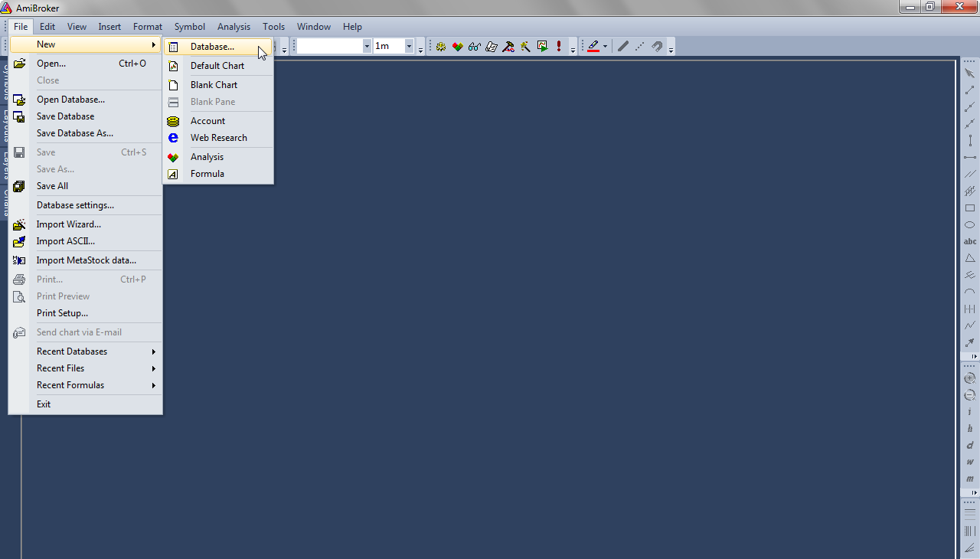Toggle the weekly 'w' interval button
This screenshot has height=559, width=980.
point(970,463)
